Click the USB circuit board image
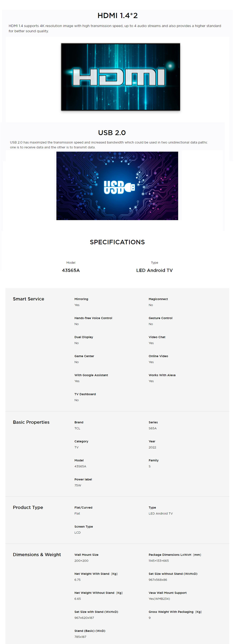The height and width of the screenshot is (644, 235). point(117,186)
